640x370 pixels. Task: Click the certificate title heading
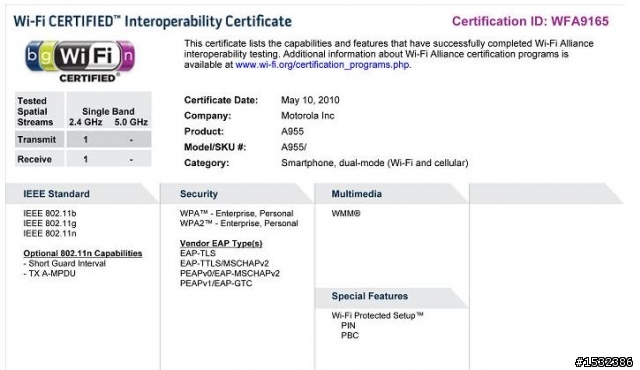(153, 21)
